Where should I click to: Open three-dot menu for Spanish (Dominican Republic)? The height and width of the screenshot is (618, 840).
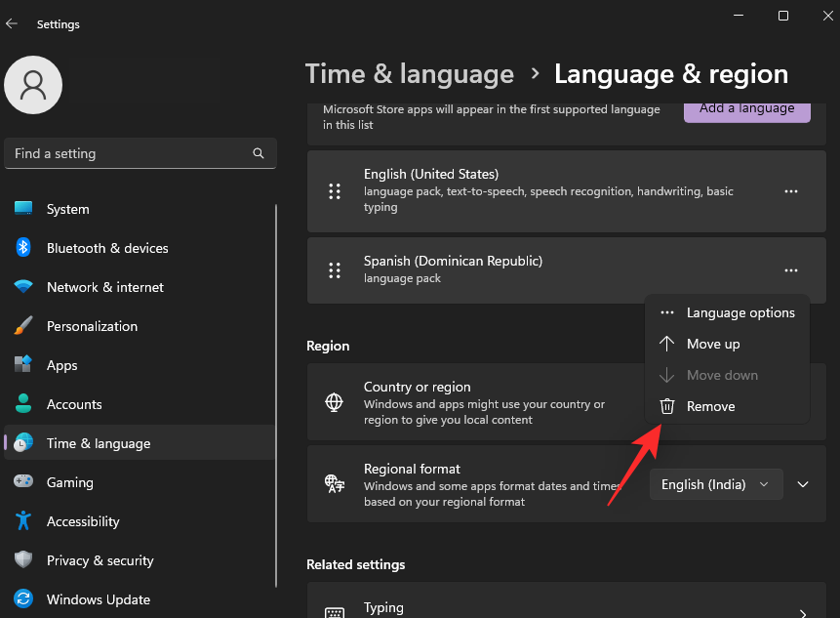tap(790, 270)
